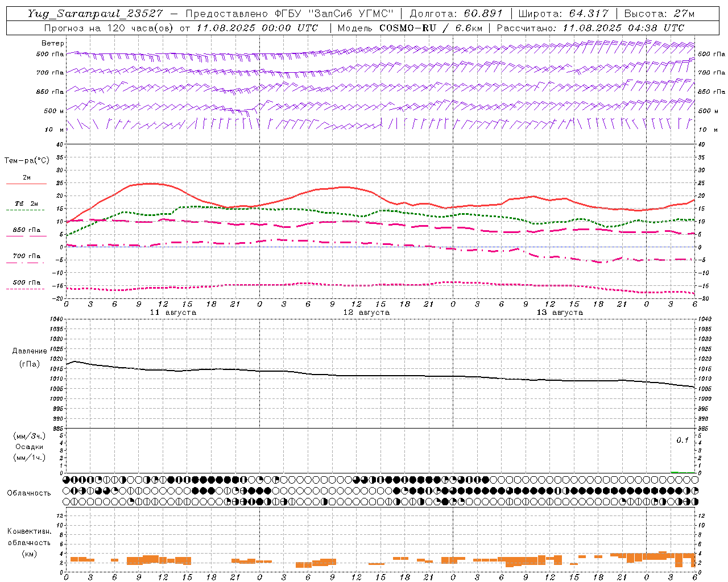The width and height of the screenshot is (728, 582).
Task: Click -20 on the right temperature axis
Action: click(703, 298)
